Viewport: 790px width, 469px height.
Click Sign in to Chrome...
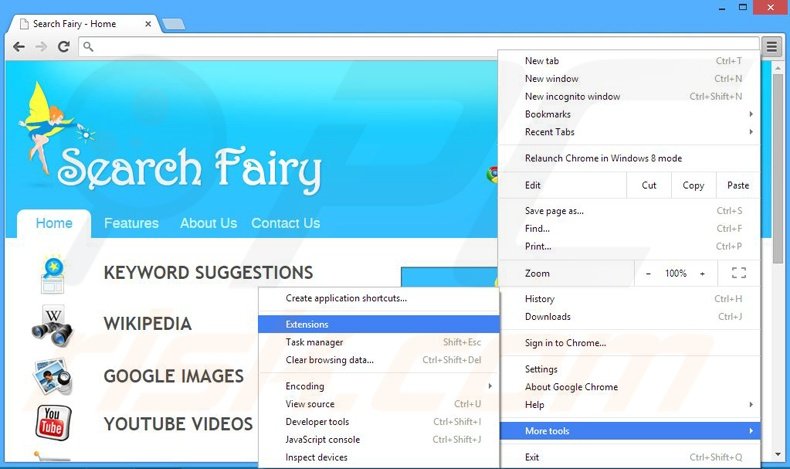(x=629, y=343)
